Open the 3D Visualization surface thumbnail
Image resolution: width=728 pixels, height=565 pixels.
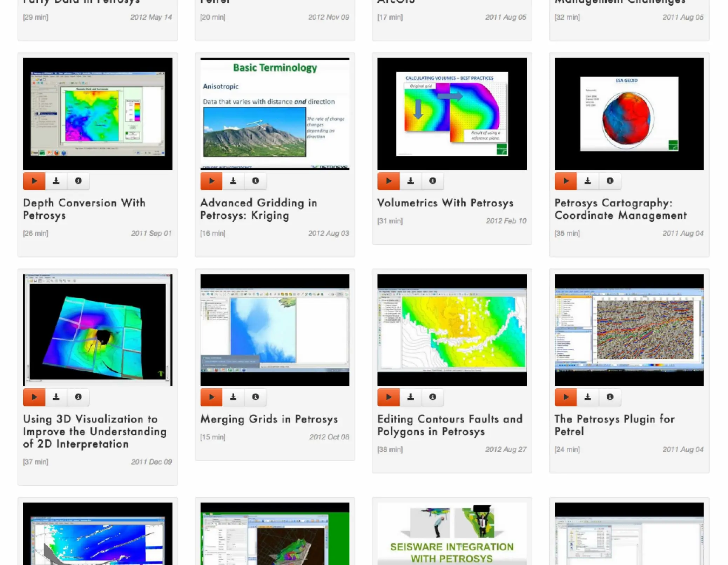97,330
